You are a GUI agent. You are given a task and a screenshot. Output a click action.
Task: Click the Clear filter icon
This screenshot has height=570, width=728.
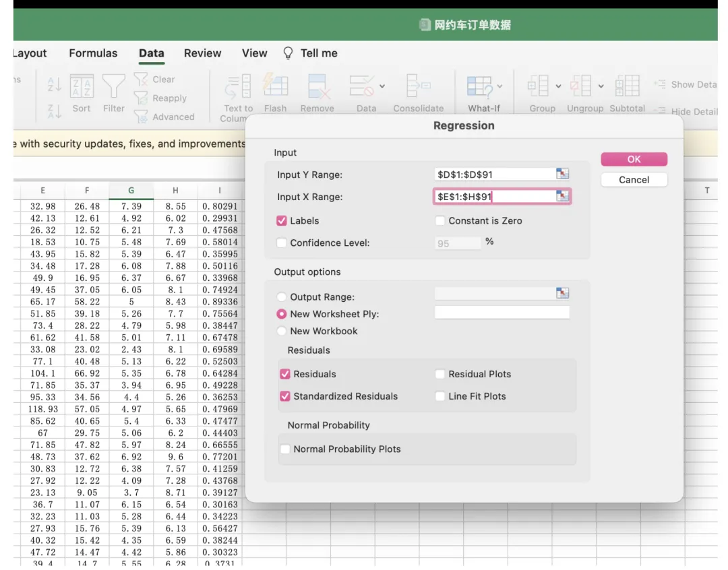point(141,79)
